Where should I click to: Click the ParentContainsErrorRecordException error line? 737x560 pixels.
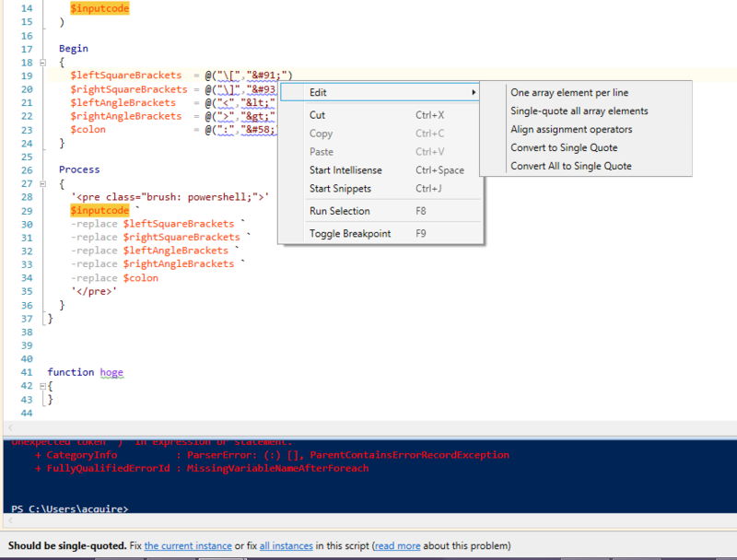click(271, 455)
